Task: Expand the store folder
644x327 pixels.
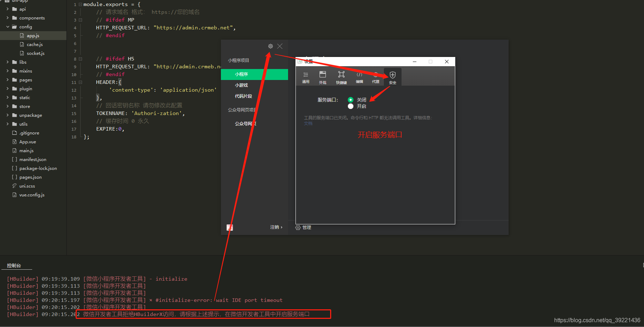Action: pyautogui.click(x=7, y=107)
